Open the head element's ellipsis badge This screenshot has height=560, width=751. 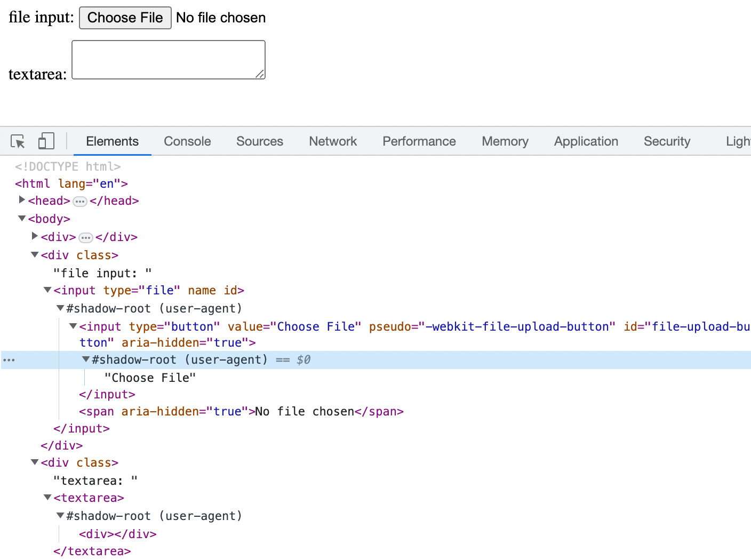(x=80, y=202)
